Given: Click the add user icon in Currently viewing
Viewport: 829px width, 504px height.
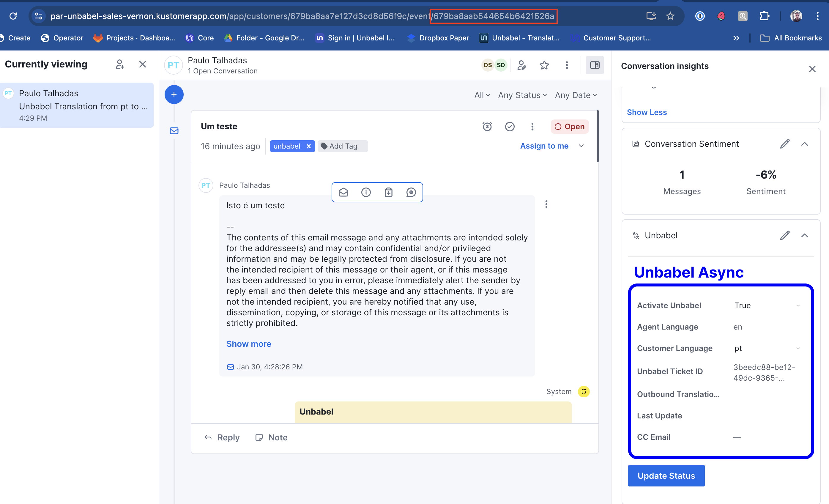Looking at the screenshot, I should [120, 64].
